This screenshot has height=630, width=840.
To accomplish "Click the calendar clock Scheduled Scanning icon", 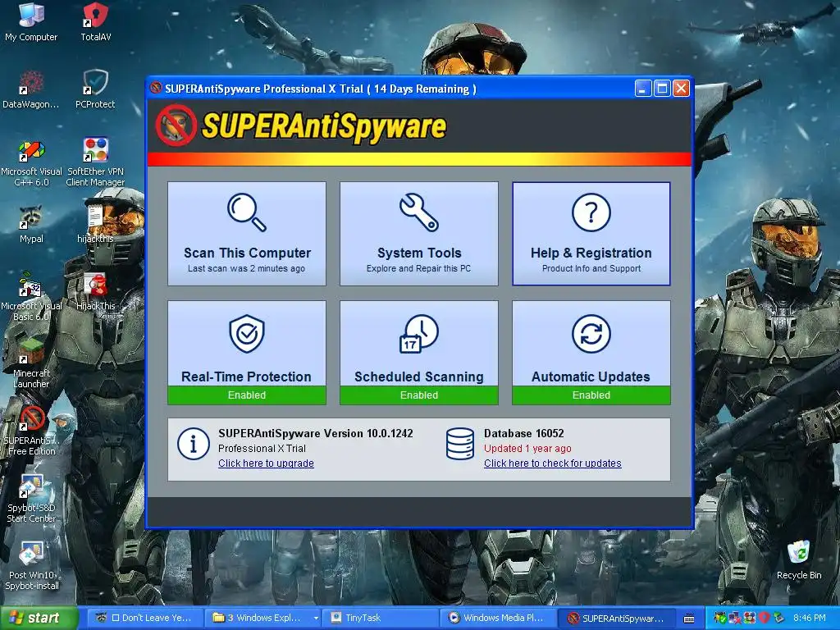I will click(x=419, y=333).
